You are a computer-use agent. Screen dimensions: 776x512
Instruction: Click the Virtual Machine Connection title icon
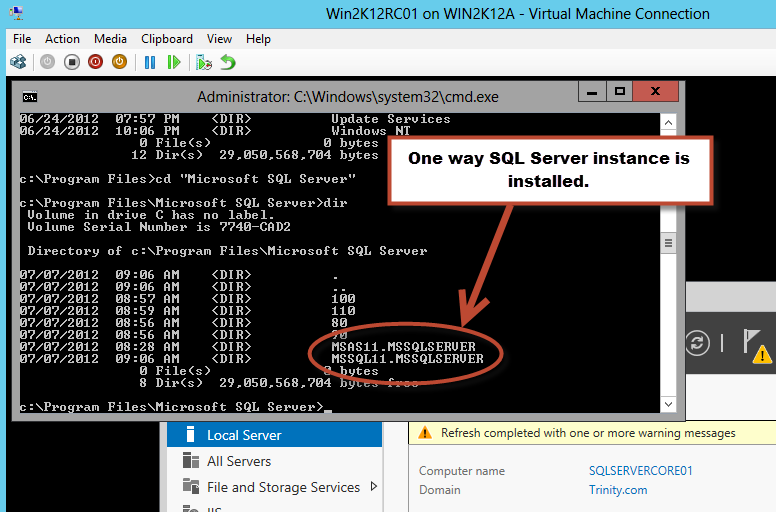point(16,13)
